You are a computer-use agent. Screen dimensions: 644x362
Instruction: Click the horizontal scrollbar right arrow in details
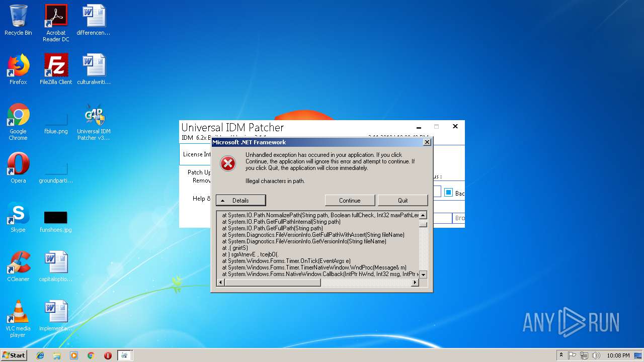415,283
